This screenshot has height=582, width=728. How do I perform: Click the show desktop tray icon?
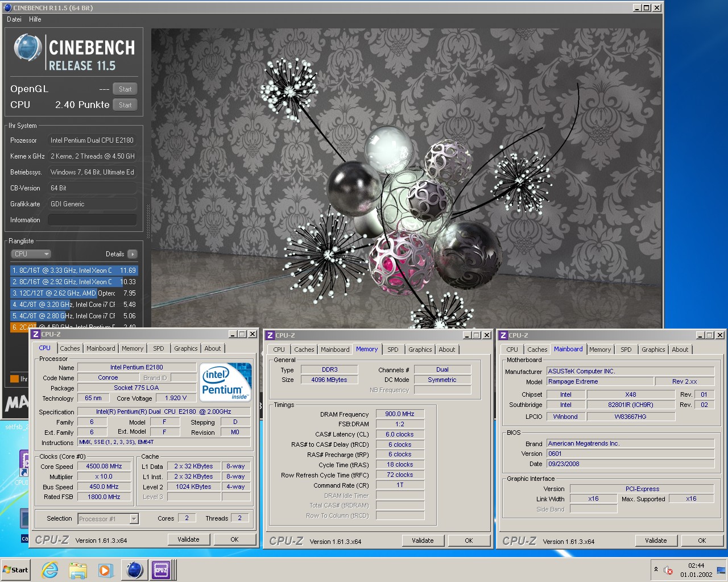click(x=721, y=570)
